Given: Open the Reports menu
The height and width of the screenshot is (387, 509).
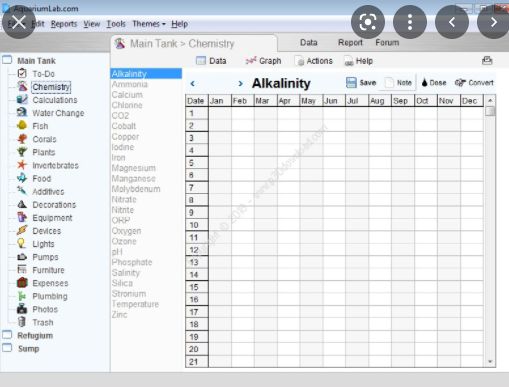Looking at the screenshot, I should (64, 24).
